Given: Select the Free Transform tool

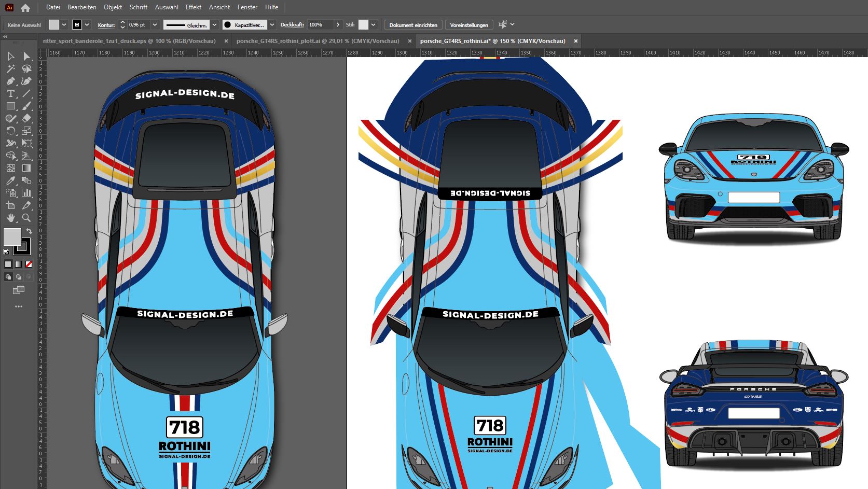Looking at the screenshot, I should pyautogui.click(x=26, y=143).
